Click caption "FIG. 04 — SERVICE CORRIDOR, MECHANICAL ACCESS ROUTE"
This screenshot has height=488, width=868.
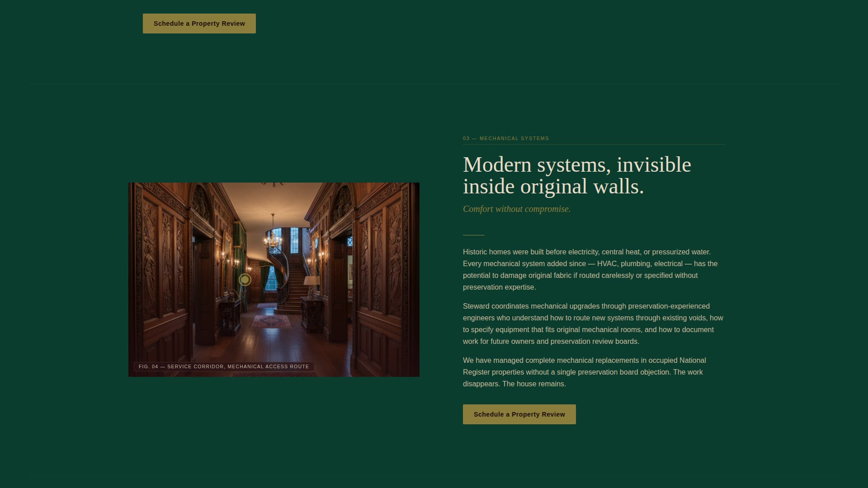tap(223, 366)
